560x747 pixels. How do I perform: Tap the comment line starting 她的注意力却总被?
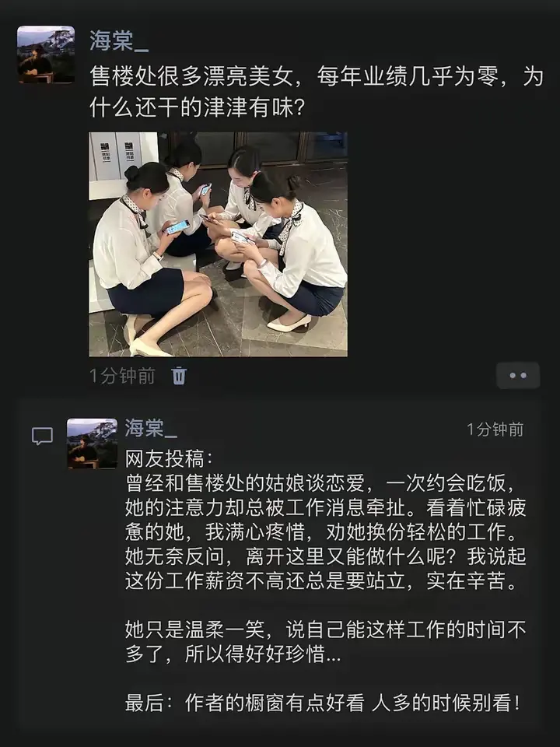(x=325, y=507)
